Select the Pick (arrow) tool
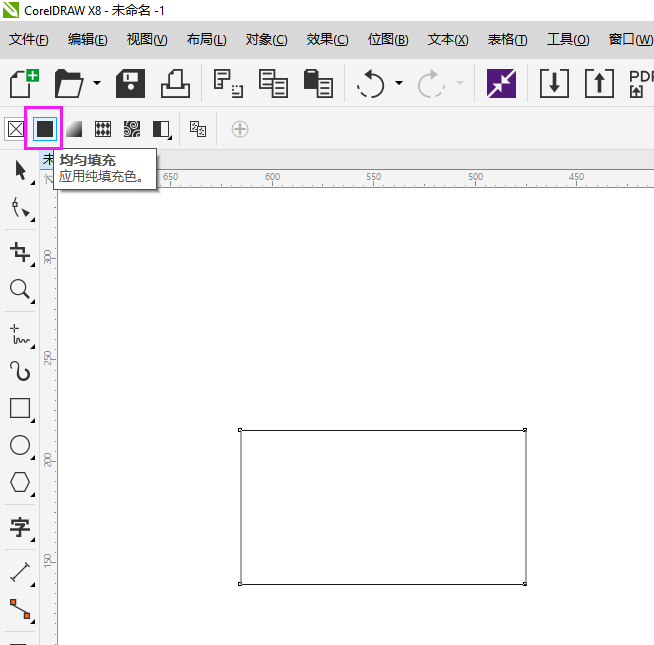This screenshot has height=645, width=654. tap(20, 171)
